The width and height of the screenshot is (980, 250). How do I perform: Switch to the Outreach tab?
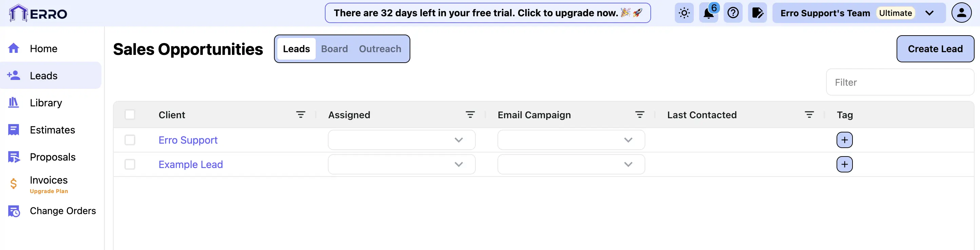pos(380,49)
